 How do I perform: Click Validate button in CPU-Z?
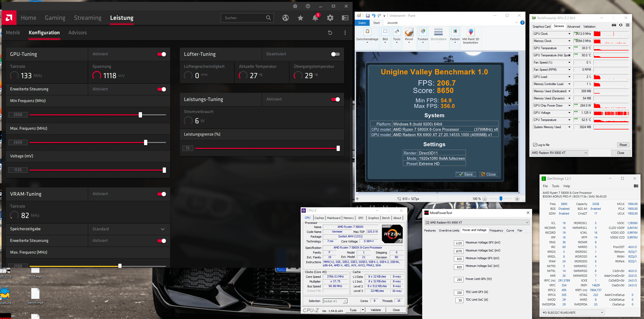tap(376, 310)
